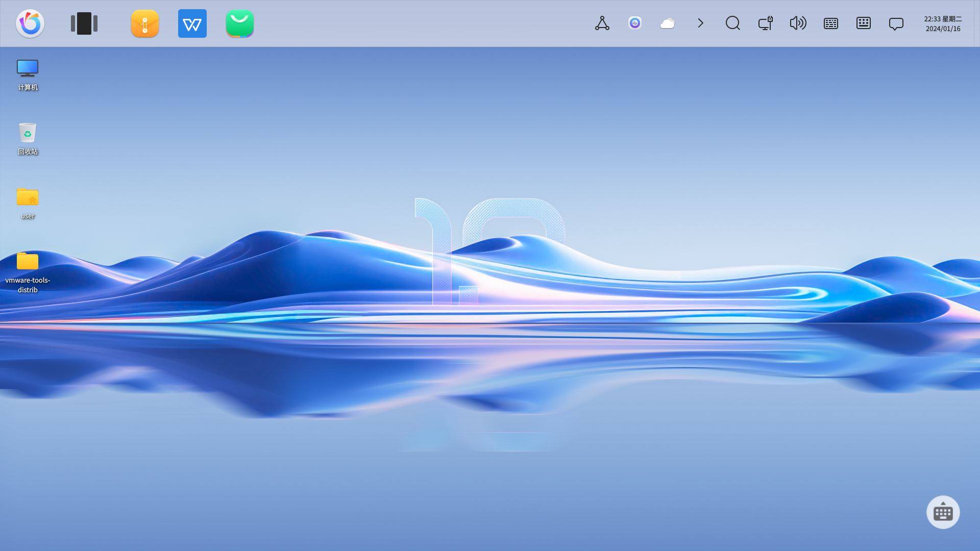Open the start menu launcher icon
980x551 pixels.
point(30,23)
